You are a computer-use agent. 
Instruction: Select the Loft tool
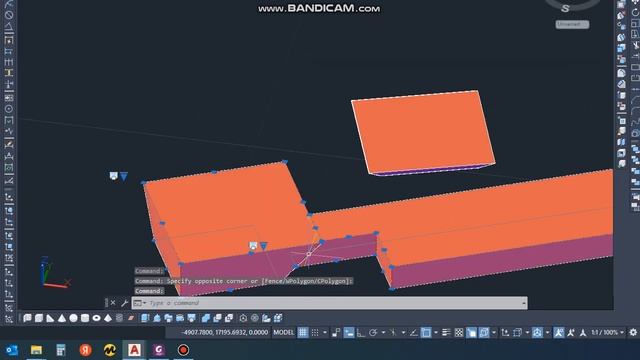click(x=191, y=318)
